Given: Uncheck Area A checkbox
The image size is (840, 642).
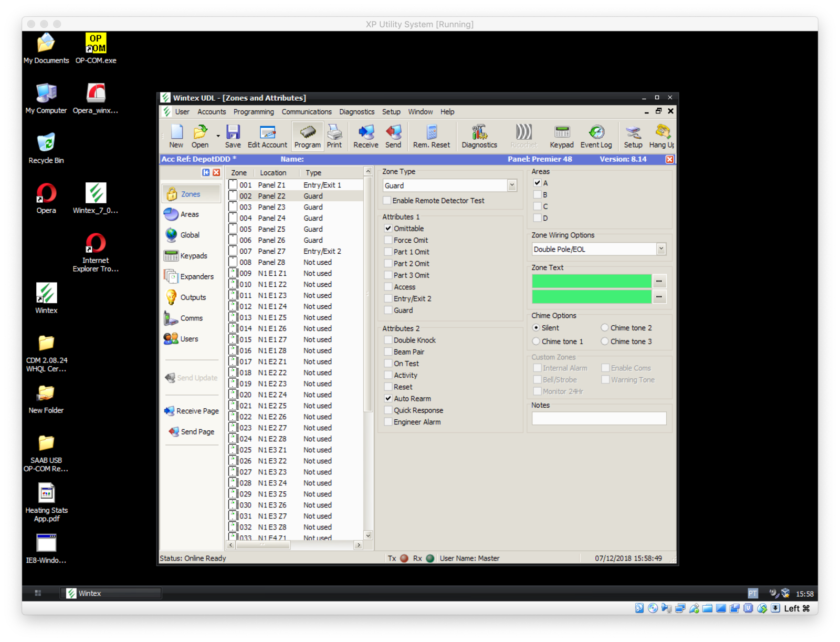Looking at the screenshot, I should coord(538,183).
